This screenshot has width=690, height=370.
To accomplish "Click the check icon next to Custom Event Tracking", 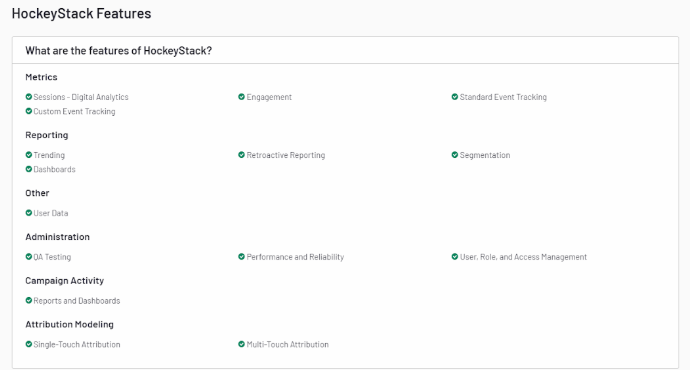I will pos(29,111).
